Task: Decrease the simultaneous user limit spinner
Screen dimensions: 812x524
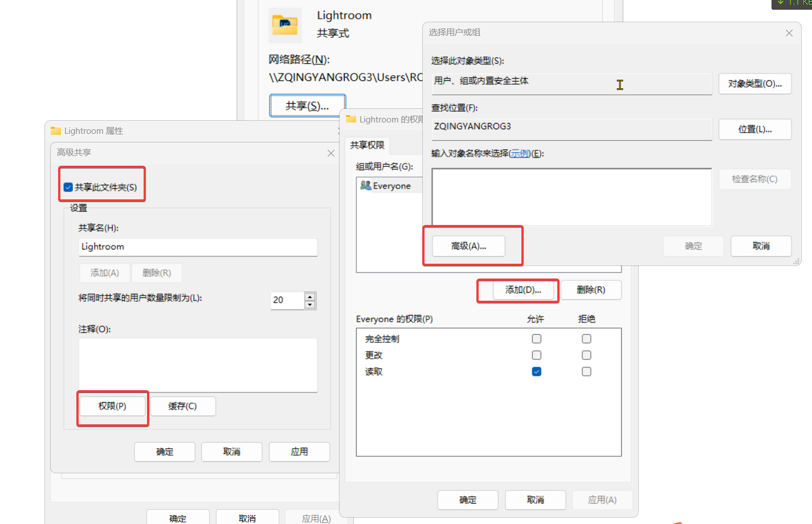Action: coord(310,305)
